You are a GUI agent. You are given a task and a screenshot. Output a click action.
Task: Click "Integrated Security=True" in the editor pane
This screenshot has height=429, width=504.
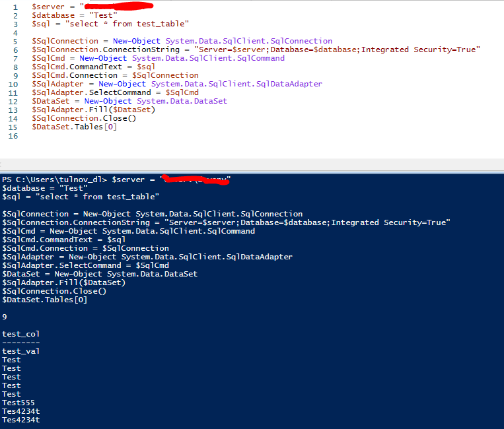pyautogui.click(x=420, y=49)
